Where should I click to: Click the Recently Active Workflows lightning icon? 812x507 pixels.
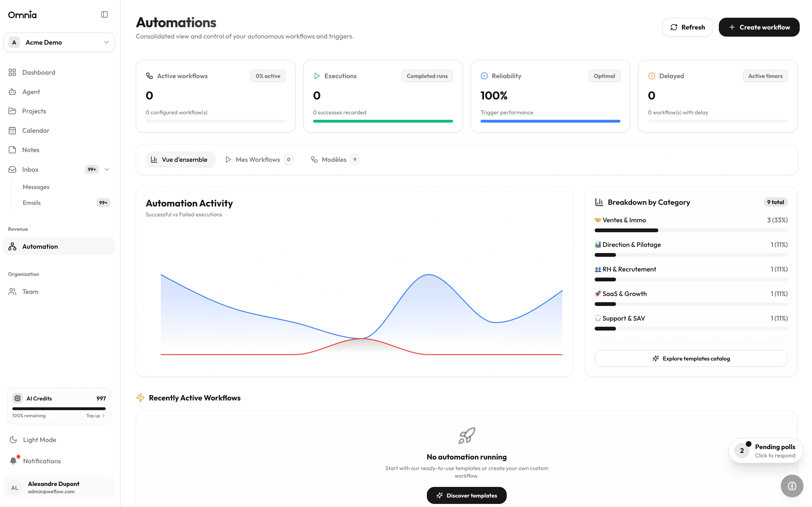(140, 398)
